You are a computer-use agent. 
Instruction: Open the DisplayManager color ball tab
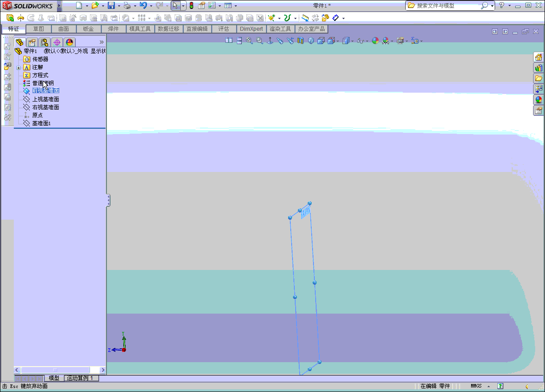(69, 42)
